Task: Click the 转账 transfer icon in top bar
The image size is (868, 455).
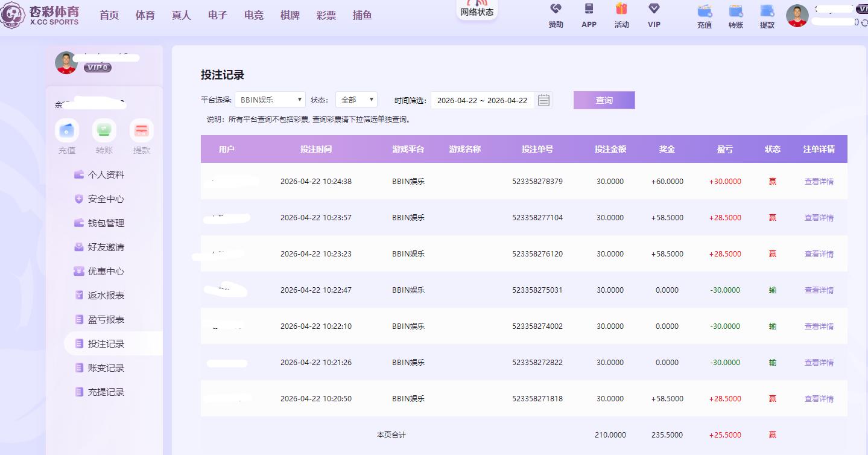Action: [x=735, y=11]
